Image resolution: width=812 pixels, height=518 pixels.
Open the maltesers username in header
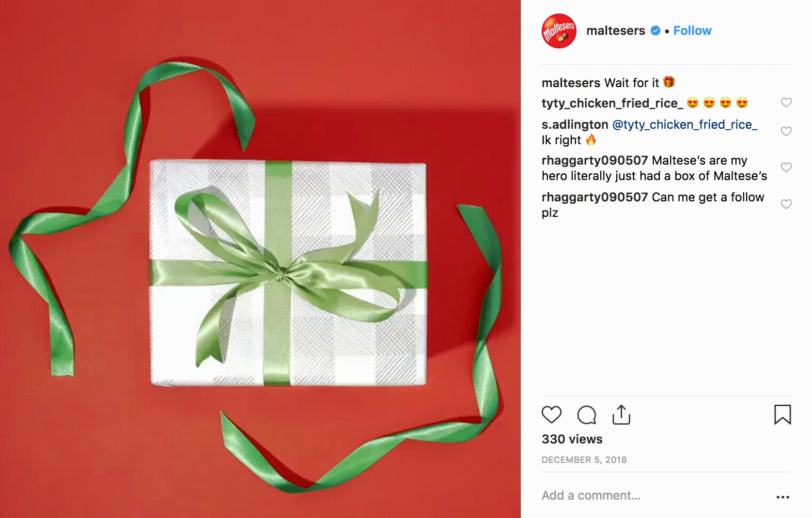click(x=615, y=30)
